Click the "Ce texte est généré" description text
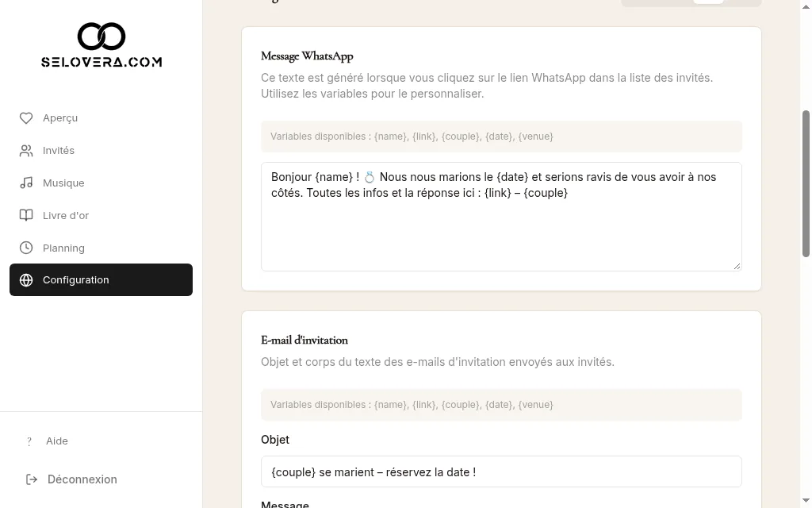The width and height of the screenshot is (812, 508). click(487, 86)
